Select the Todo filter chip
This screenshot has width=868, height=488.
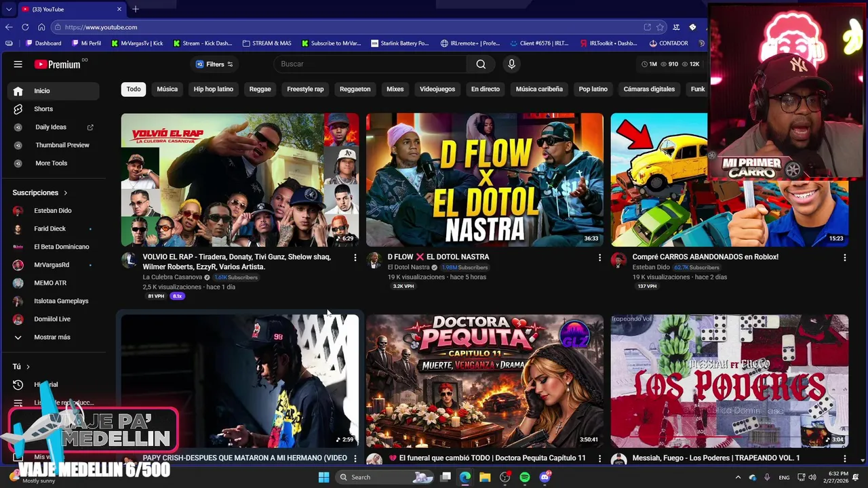click(134, 89)
